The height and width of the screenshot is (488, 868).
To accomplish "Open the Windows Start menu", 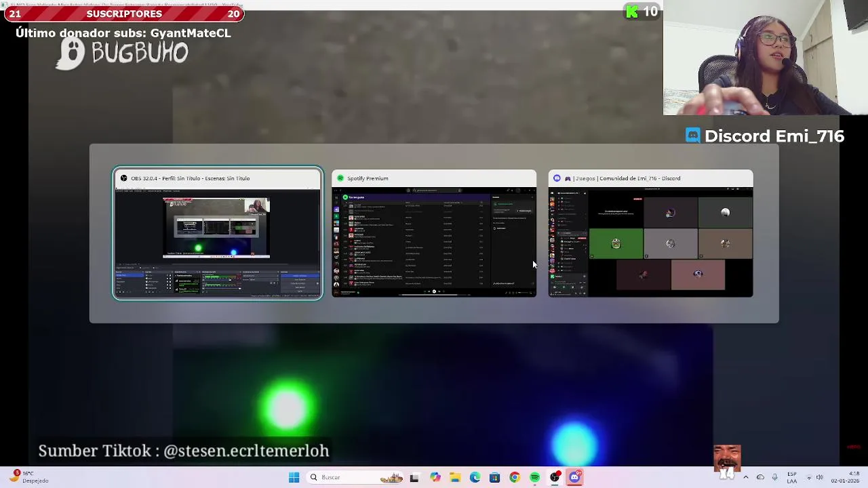I will click(294, 477).
